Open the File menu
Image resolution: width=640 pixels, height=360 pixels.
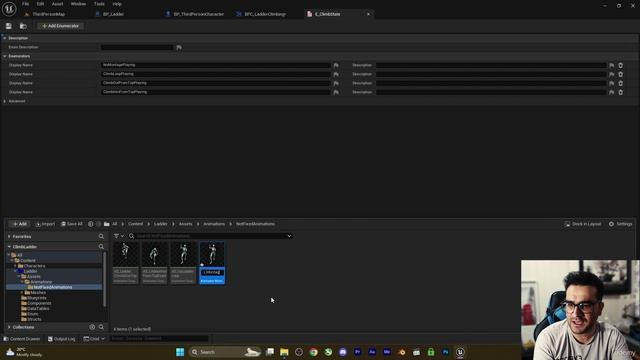click(x=25, y=4)
